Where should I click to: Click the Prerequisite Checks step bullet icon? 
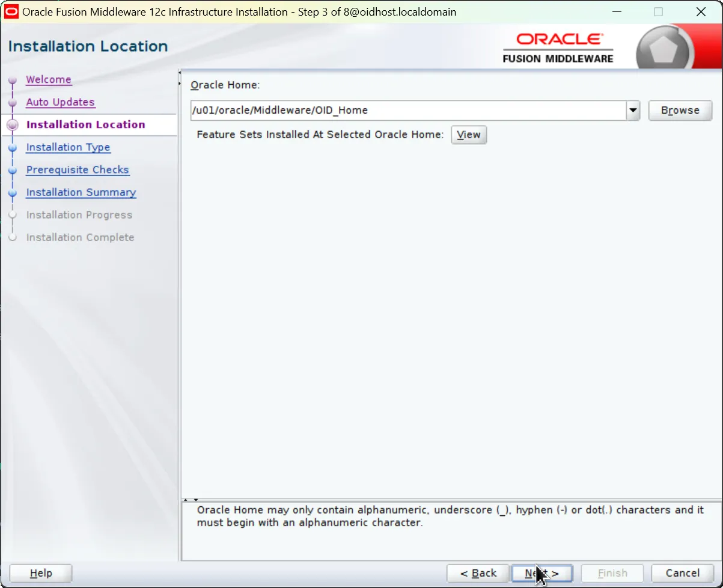[13, 170]
